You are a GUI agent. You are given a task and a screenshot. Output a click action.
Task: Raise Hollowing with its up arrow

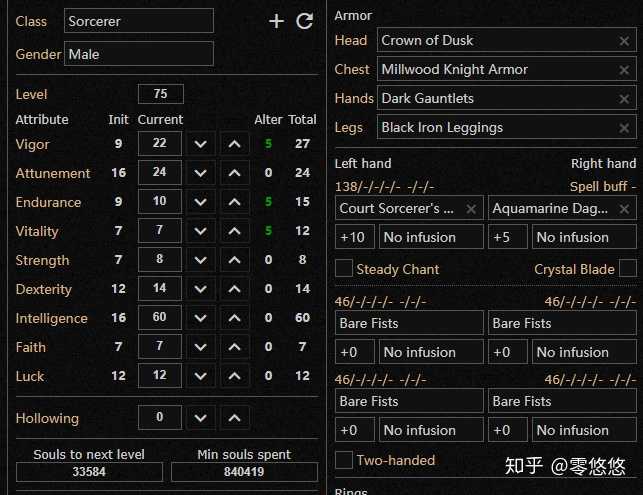234,418
